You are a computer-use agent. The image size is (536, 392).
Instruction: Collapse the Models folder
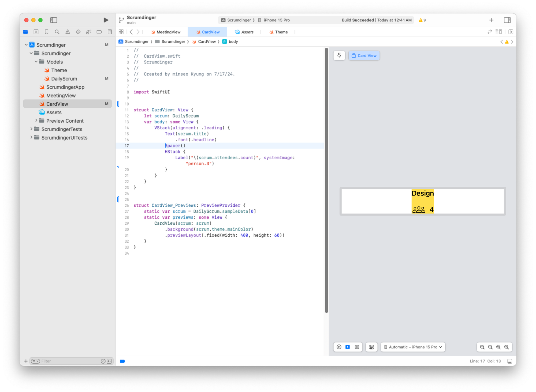coord(36,62)
